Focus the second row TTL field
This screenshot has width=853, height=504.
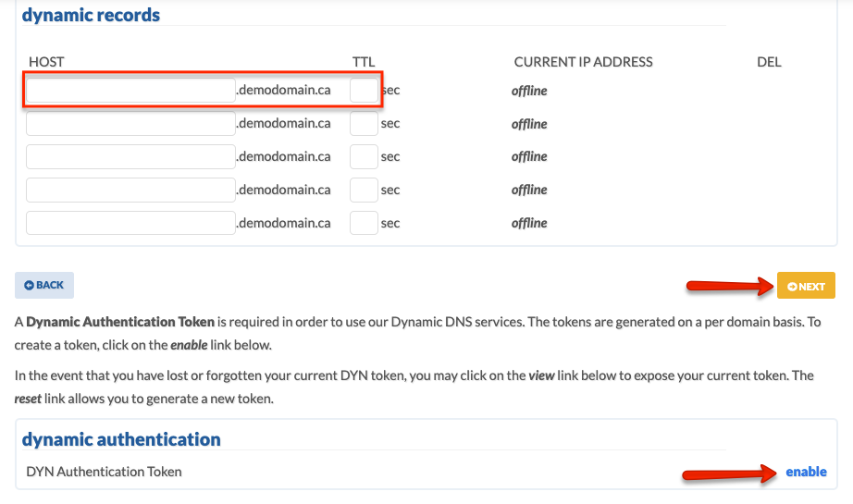364,123
